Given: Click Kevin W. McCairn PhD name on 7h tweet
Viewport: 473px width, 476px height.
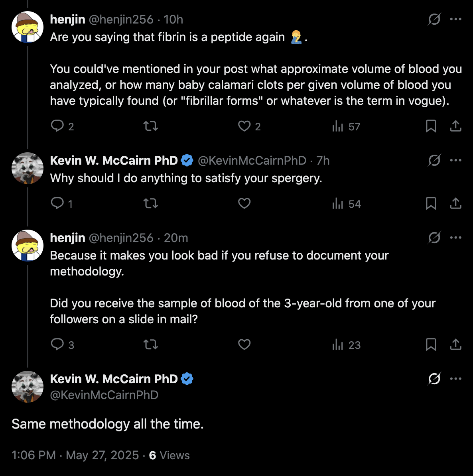Looking at the screenshot, I should (114, 160).
